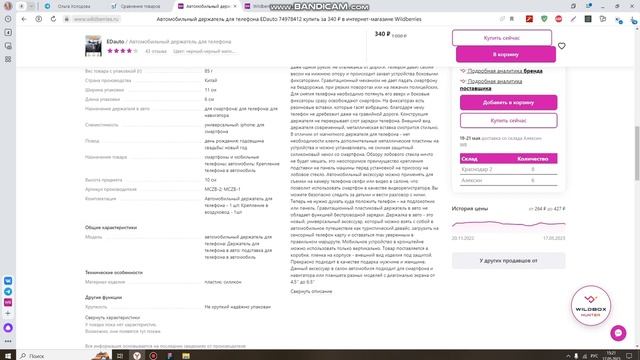Open VK icon in browser sidebar

pos(8,281)
